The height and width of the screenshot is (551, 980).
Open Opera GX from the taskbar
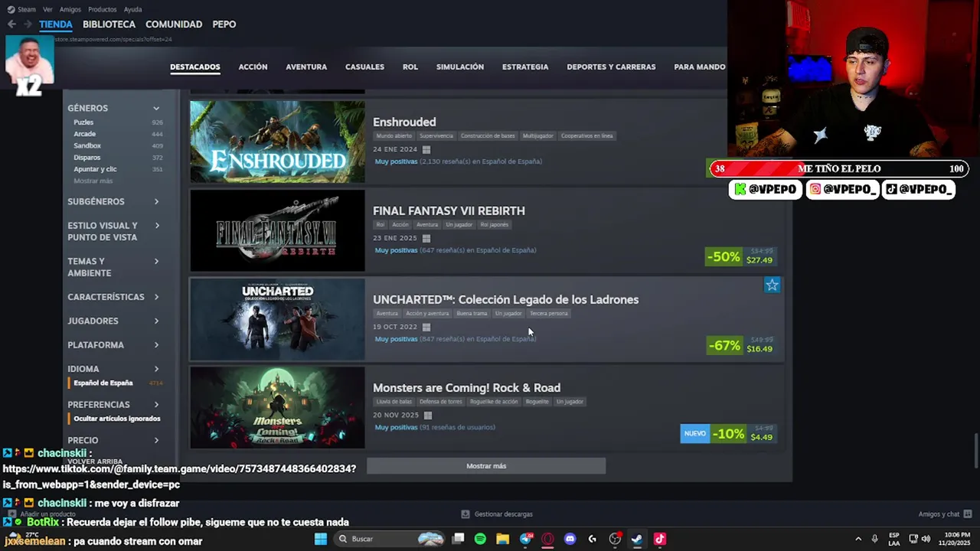click(547, 539)
